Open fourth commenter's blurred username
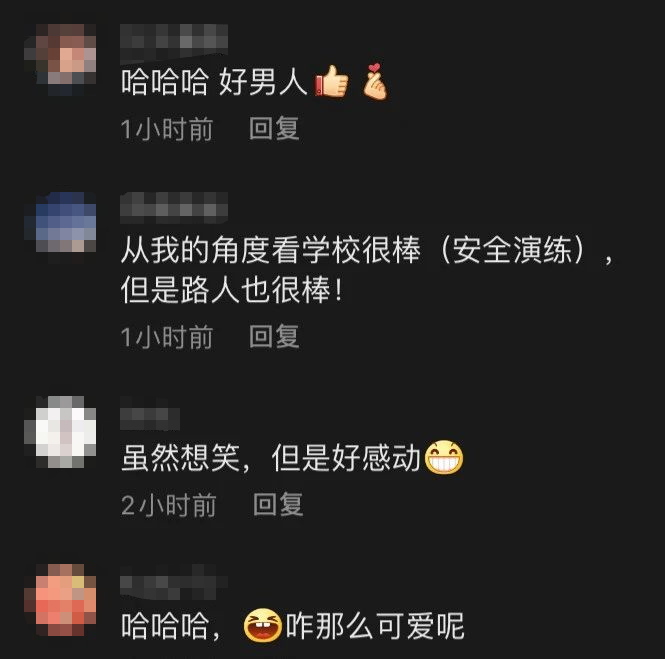The image size is (665, 659). tap(174, 582)
